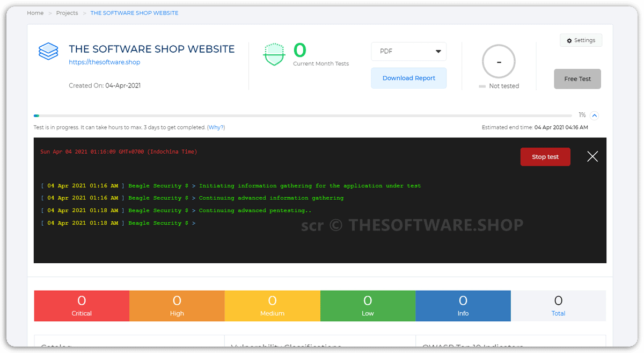Click the Continuing advanced pentesting log line

(176, 211)
